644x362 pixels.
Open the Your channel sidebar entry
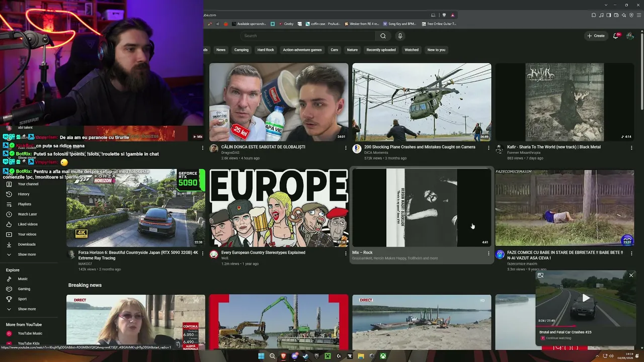(27, 184)
